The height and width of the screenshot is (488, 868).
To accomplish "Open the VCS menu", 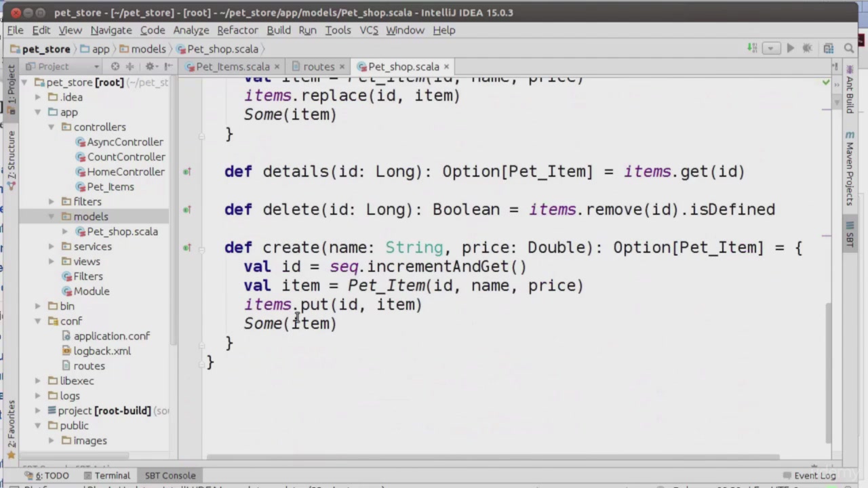I will point(369,30).
